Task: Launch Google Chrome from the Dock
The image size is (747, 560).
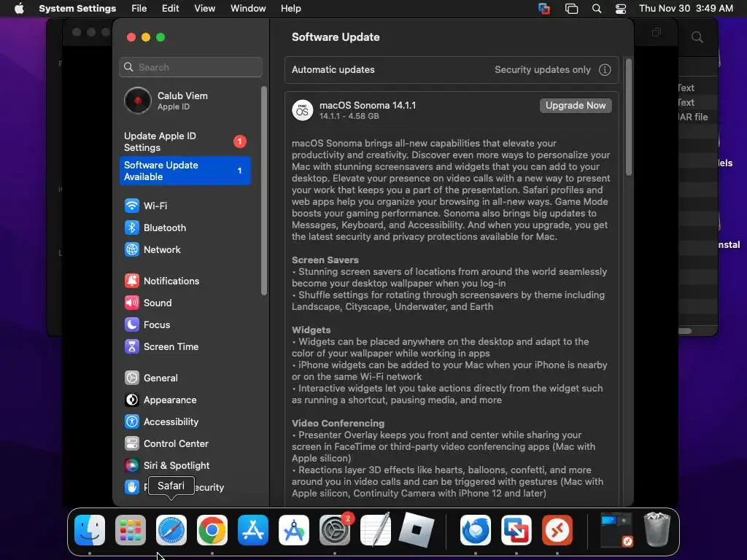Action: [212, 530]
